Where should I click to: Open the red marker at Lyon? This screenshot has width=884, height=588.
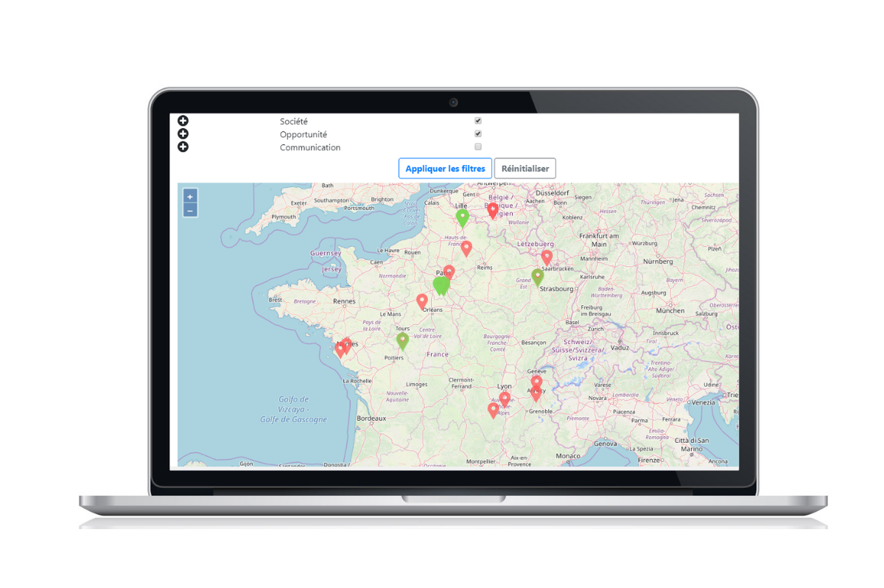(505, 399)
